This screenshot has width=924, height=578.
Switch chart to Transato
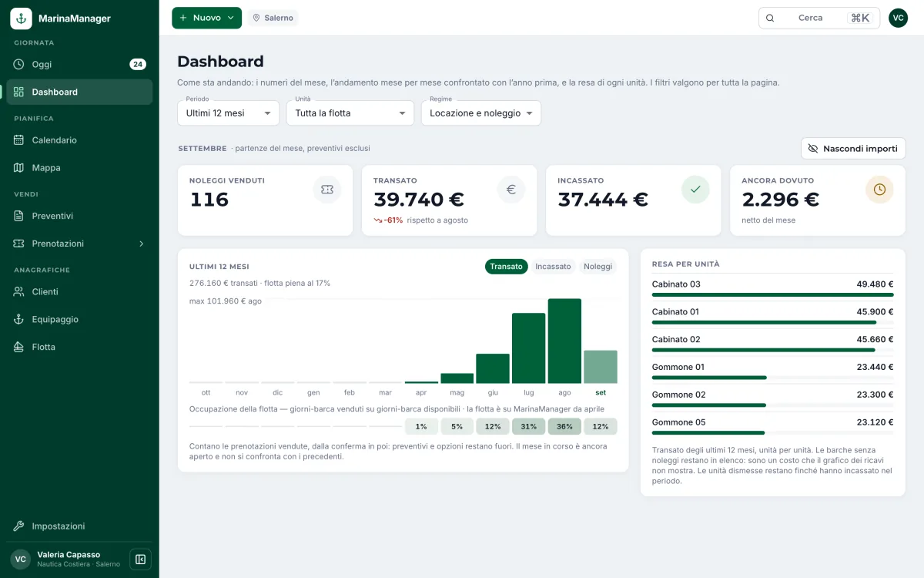tap(507, 267)
